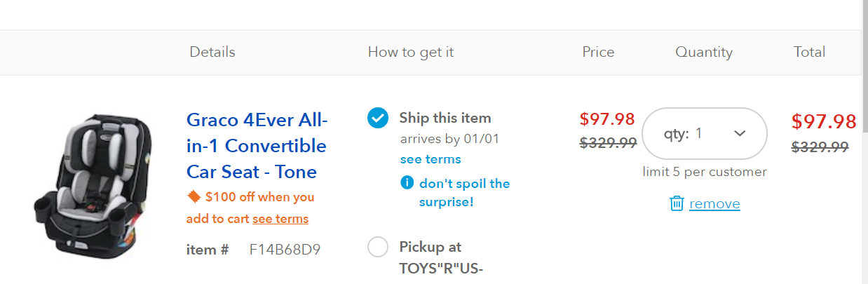Click don't spoil the surprise link

coord(464,192)
